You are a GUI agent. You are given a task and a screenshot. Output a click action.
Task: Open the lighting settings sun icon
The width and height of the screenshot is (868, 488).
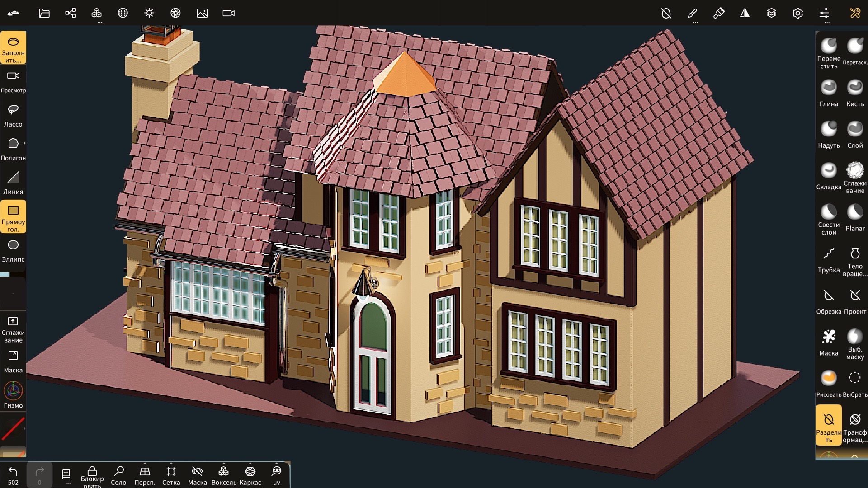149,13
